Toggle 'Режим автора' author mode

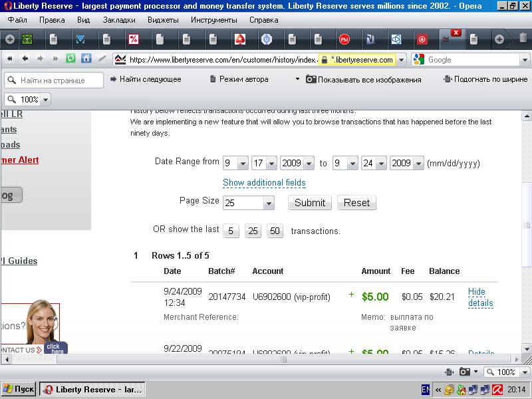239,79
